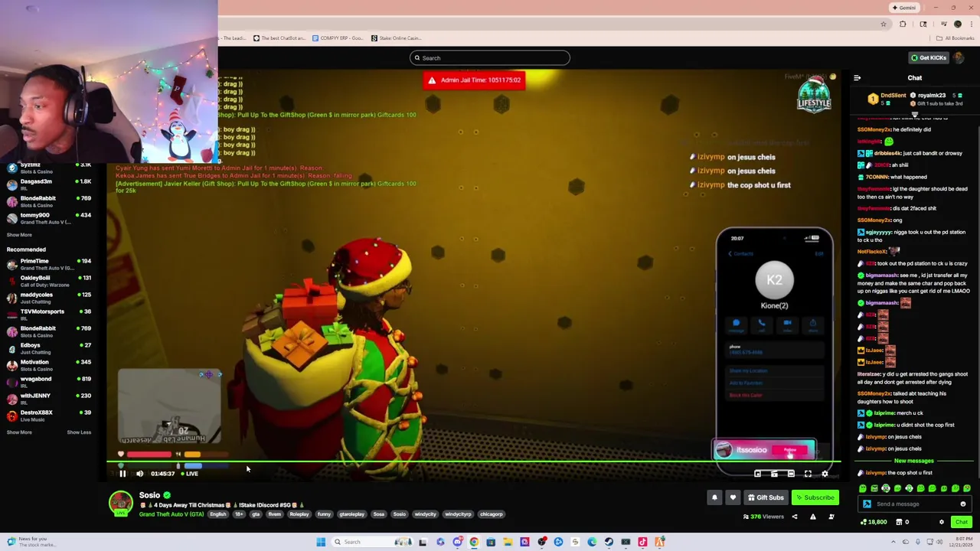Open the chat emote picker
This screenshot has height=551, width=980.
point(963,504)
